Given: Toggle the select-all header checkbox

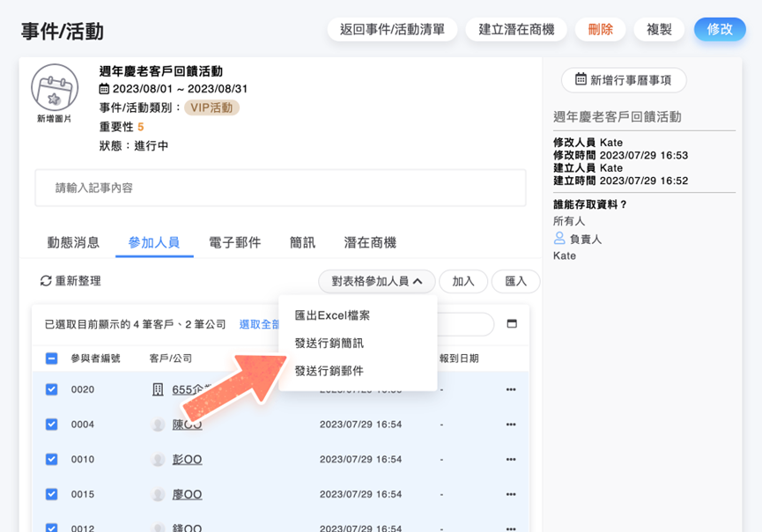Looking at the screenshot, I should point(52,358).
